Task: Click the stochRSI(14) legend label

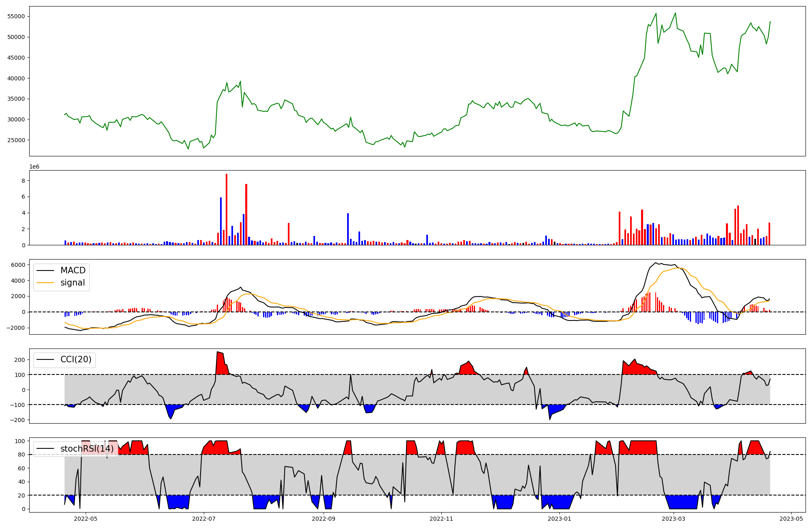Action: point(87,449)
